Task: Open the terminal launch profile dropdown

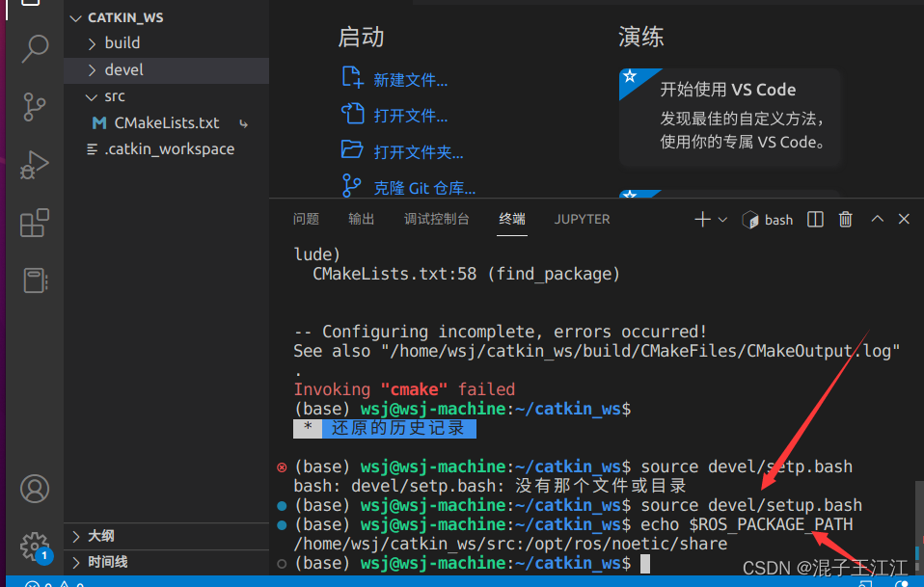Action: (x=722, y=220)
